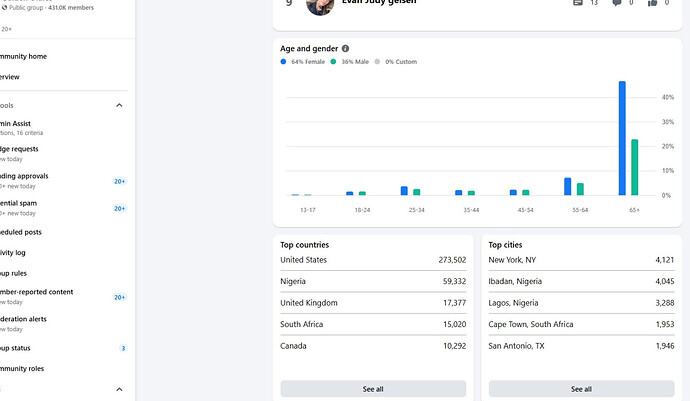The width and height of the screenshot is (690, 401).
Task: Click the tall blue 65+ female bar
Action: [x=622, y=138]
